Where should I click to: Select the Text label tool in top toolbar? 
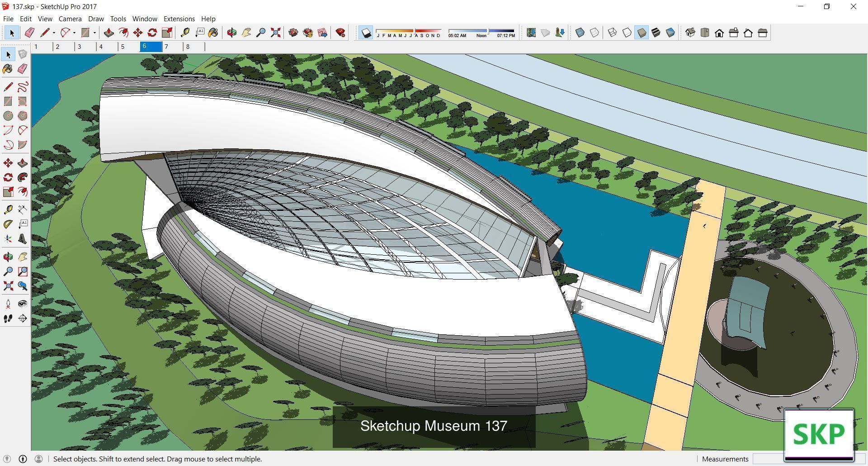coord(199,33)
